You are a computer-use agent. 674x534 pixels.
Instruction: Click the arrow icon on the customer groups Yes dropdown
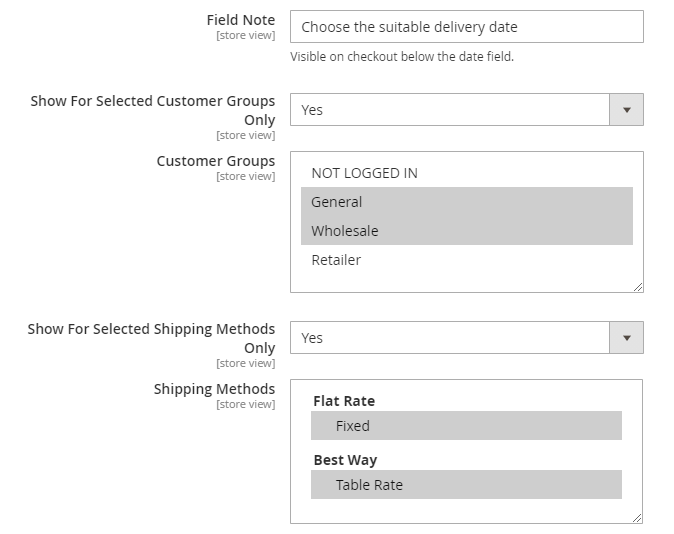626,110
